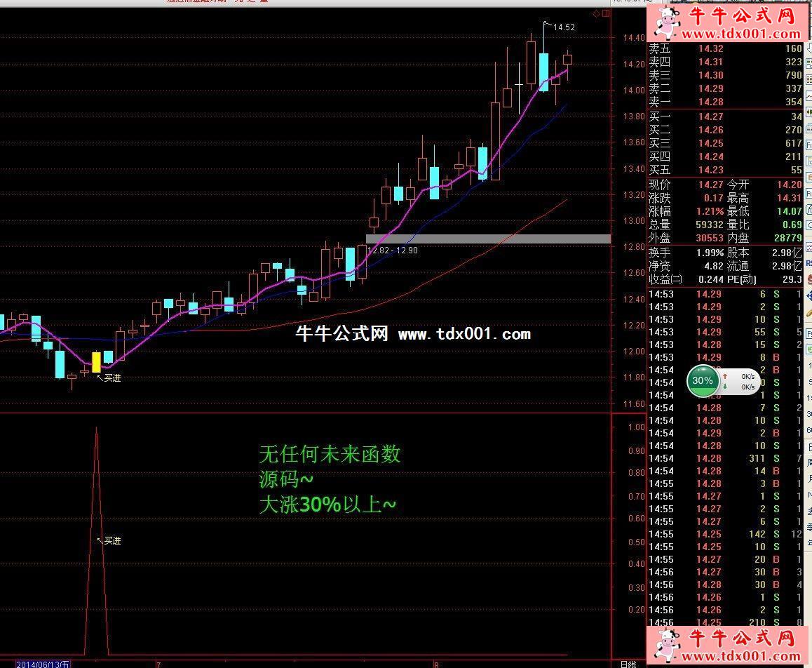The width and height of the screenshot is (812, 668).
Task: Click the 量比 value 0.69
Action: pyautogui.click(x=792, y=225)
